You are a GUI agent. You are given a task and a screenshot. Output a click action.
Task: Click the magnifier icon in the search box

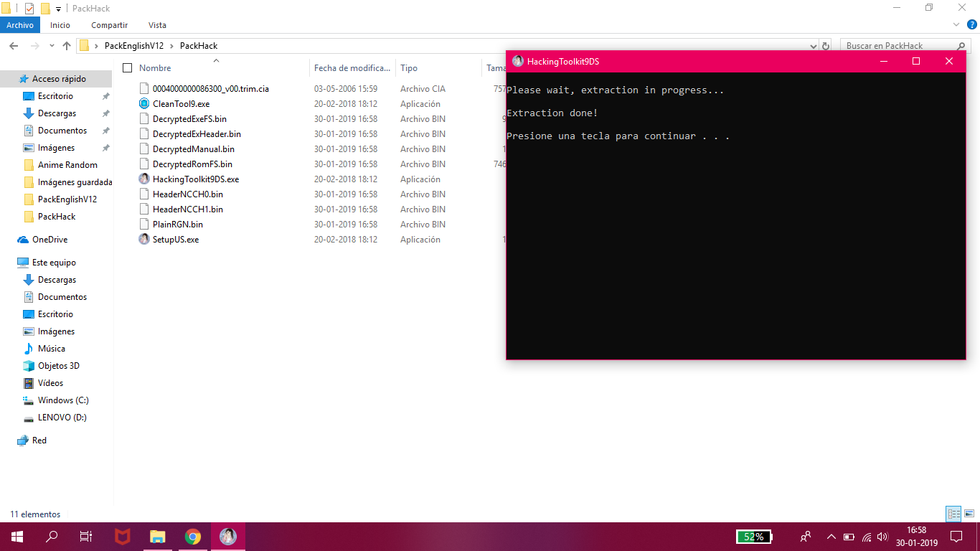pos(960,46)
